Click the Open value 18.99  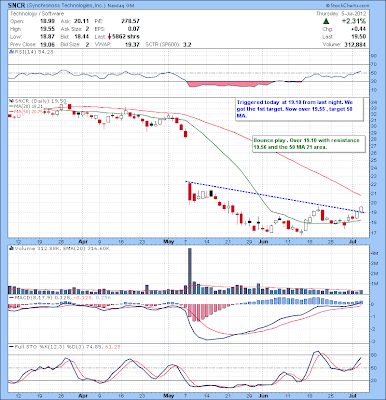pos(47,21)
